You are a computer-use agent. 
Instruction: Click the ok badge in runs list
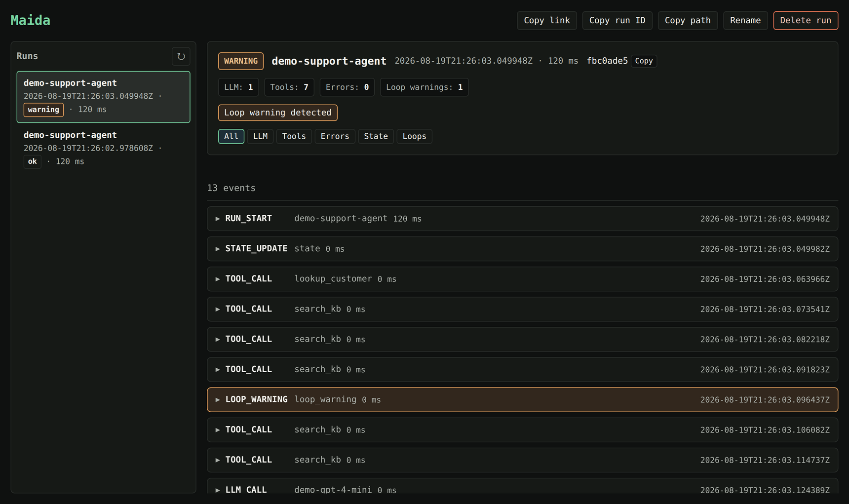[x=32, y=161]
